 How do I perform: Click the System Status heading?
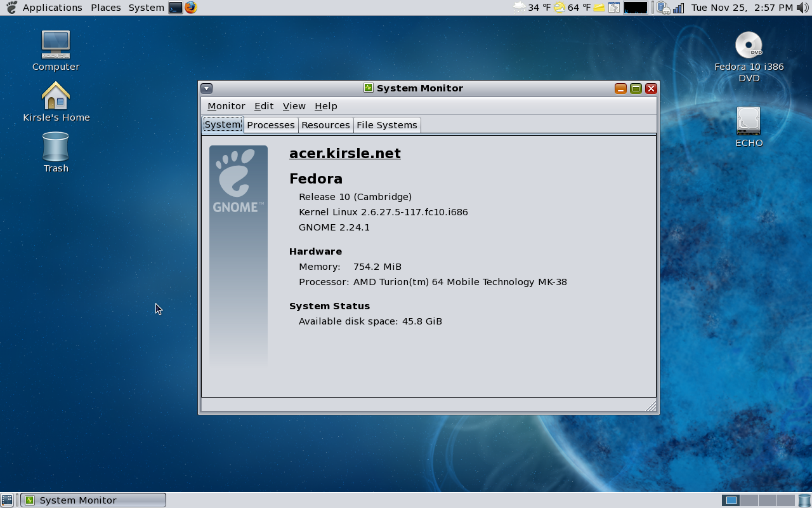tap(329, 306)
